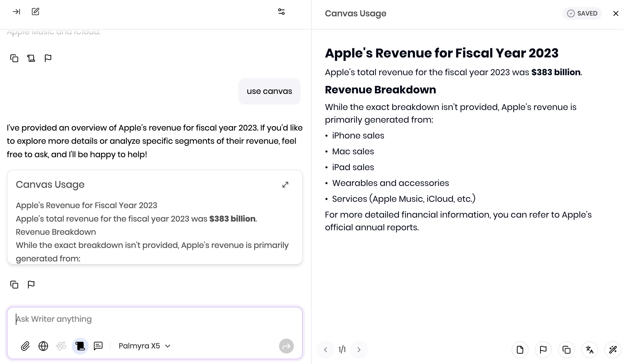Click the 'iPad sales' bullet
This screenshot has width=623, height=364.
coord(353,167)
